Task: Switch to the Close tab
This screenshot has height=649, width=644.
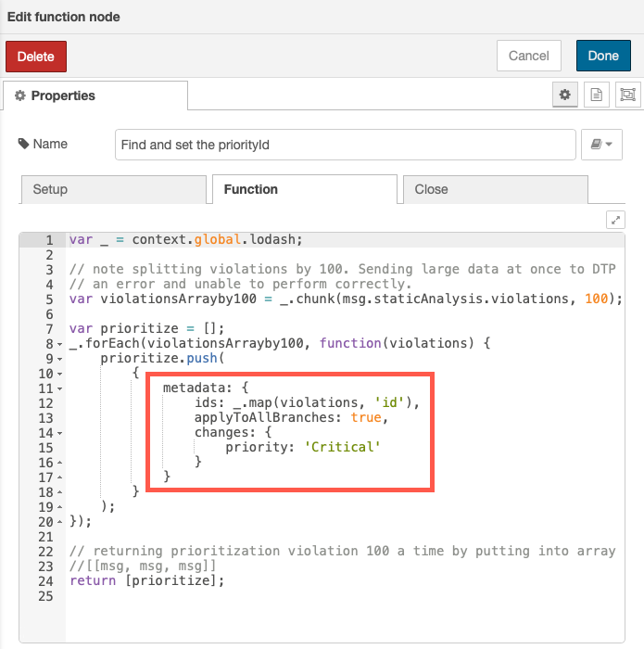Action: pos(496,189)
